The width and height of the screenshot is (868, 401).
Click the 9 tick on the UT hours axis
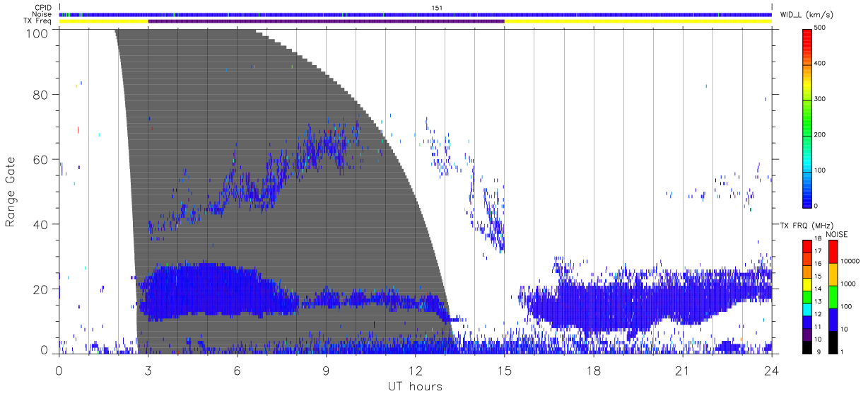(x=326, y=371)
